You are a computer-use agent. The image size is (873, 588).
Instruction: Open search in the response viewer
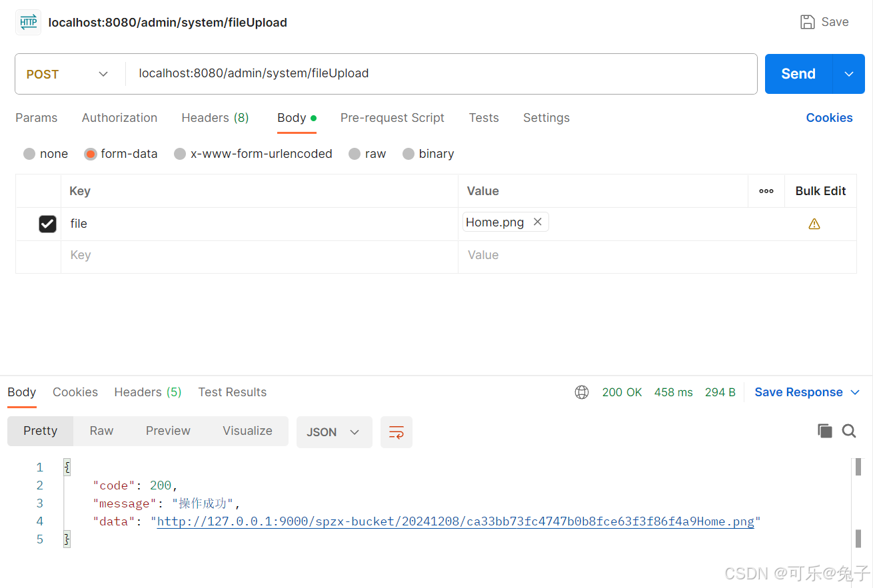click(x=849, y=431)
